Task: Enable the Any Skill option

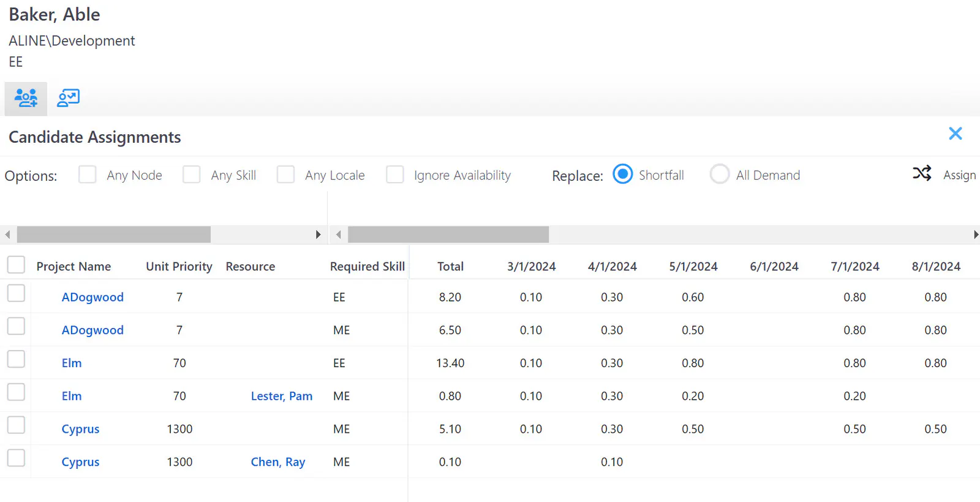Action: [x=192, y=175]
